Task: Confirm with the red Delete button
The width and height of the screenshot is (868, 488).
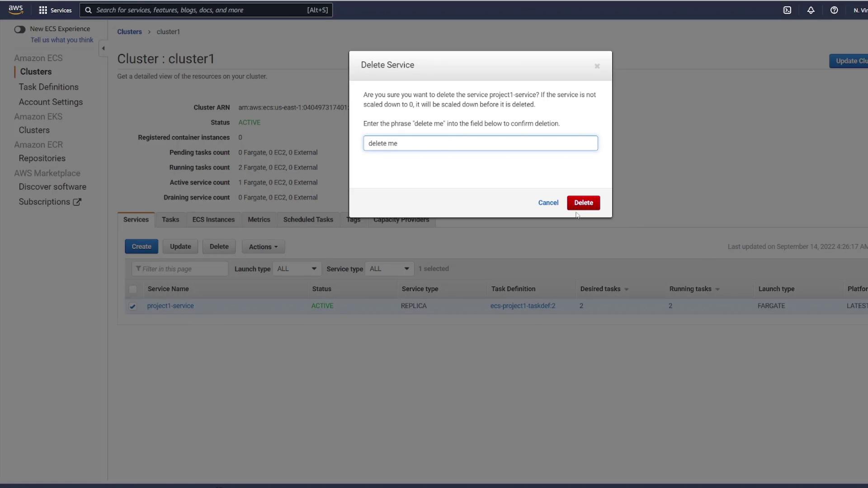Action: (x=583, y=203)
